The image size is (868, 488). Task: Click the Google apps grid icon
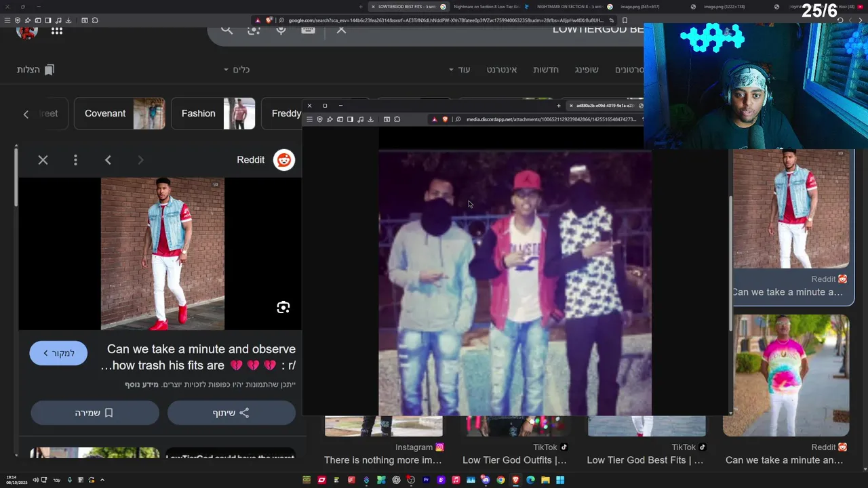click(57, 30)
